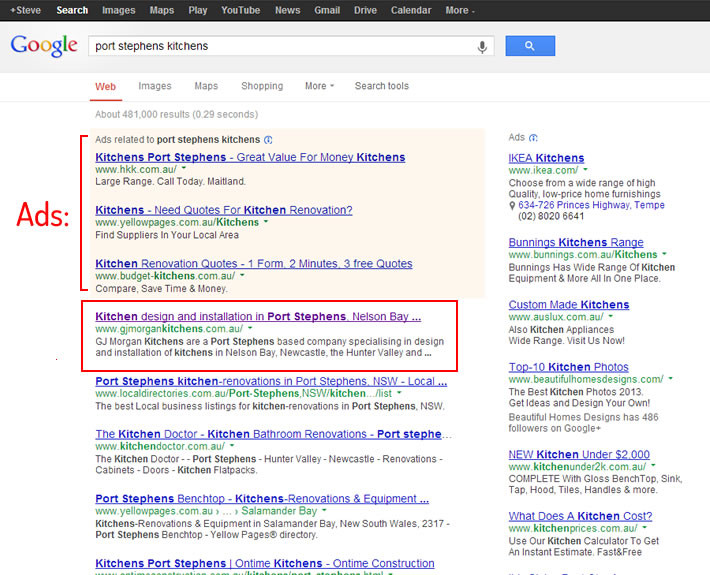710x575 pixels.
Task: Open dropdown arrow beside localdirectories.com.au URL
Action: 399,393
